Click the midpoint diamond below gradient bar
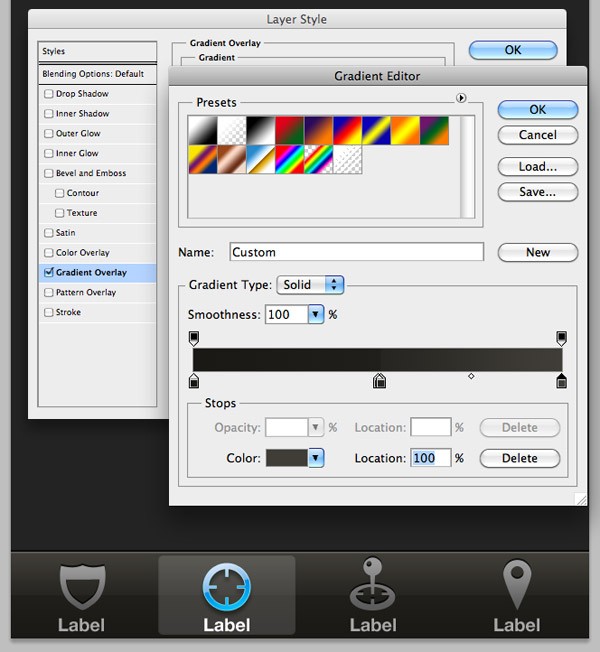The image size is (600, 652). point(471,376)
